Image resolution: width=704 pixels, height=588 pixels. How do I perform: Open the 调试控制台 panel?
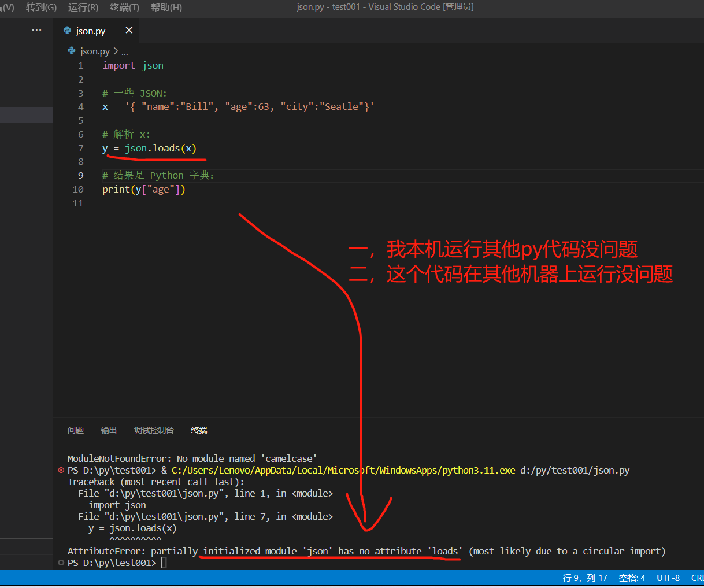(x=154, y=430)
